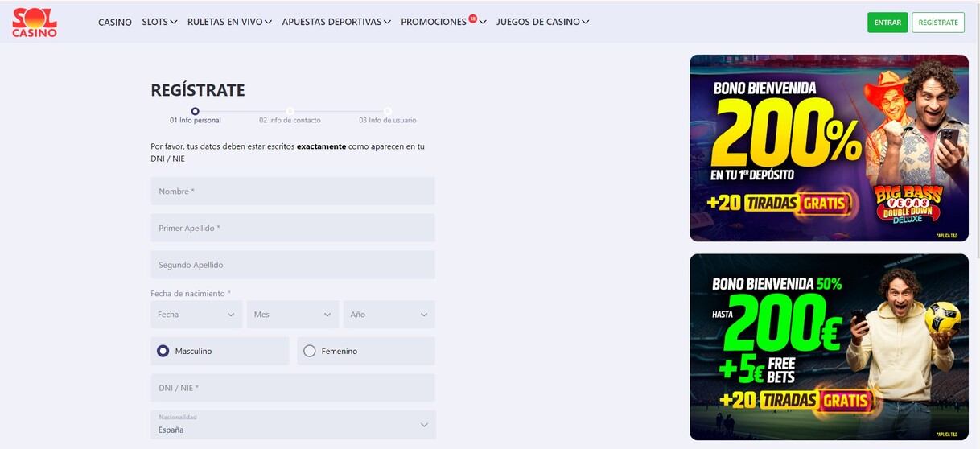The image size is (980, 449).
Task: Open the Fecha day dropdown
Action: [x=196, y=315]
